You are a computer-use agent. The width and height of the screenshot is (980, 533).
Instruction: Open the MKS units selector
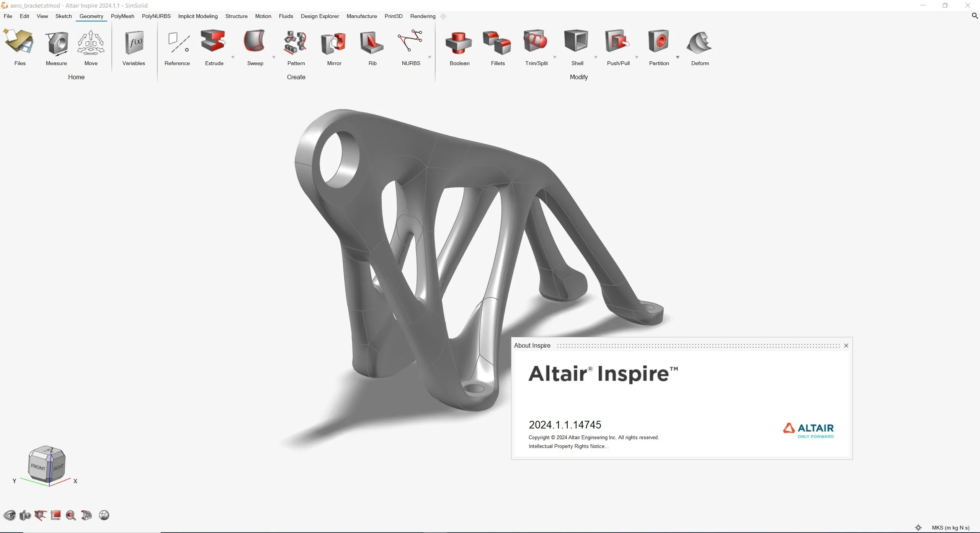point(951,528)
